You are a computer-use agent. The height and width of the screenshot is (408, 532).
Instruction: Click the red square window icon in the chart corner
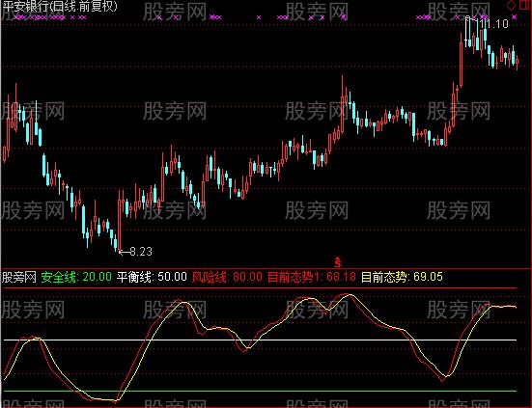pos(524,5)
